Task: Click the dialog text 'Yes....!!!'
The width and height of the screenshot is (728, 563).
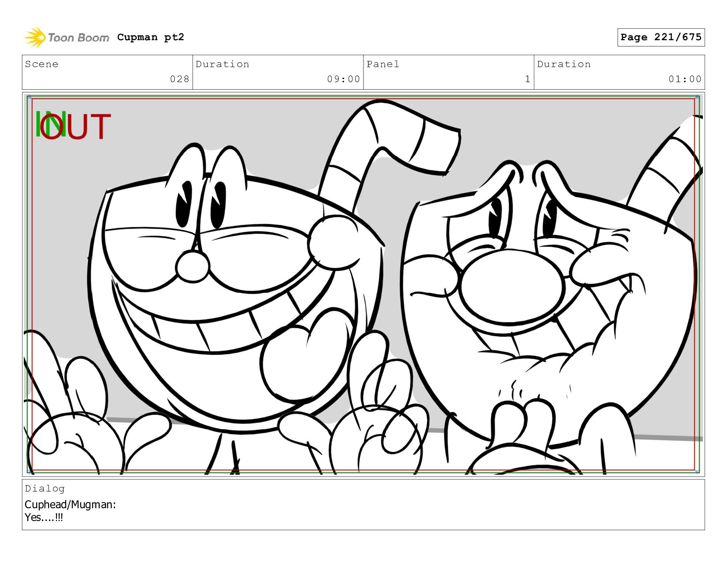Action: tap(44, 518)
